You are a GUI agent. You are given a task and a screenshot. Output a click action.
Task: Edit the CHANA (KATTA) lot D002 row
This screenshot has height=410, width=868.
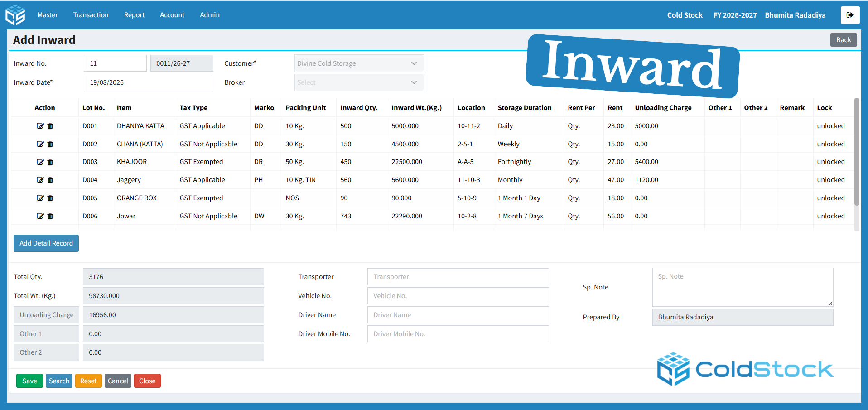40,144
